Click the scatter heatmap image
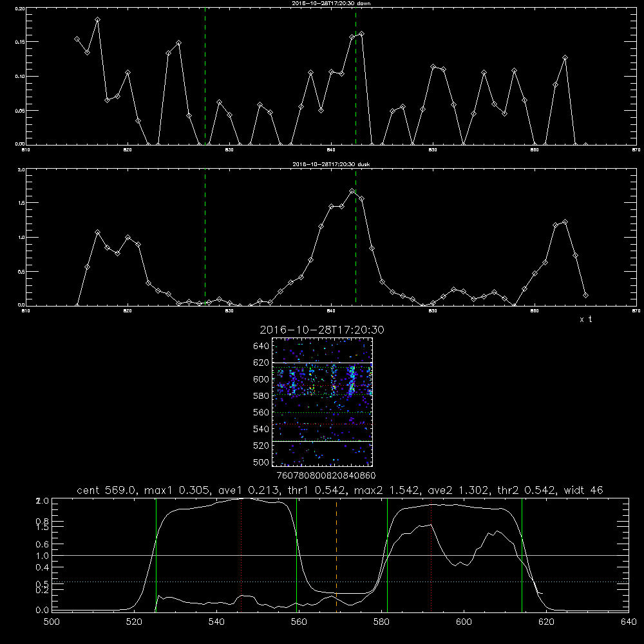The width and height of the screenshot is (644, 644). coord(323,402)
